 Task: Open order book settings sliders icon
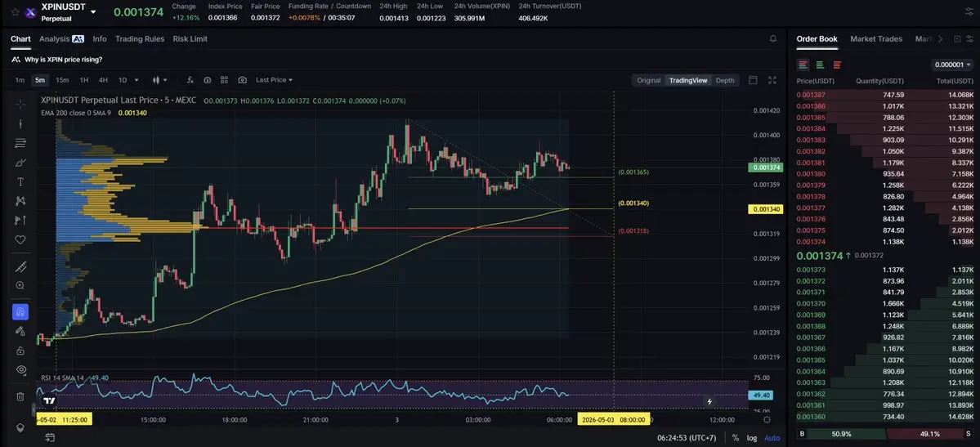pyautogui.click(x=969, y=38)
